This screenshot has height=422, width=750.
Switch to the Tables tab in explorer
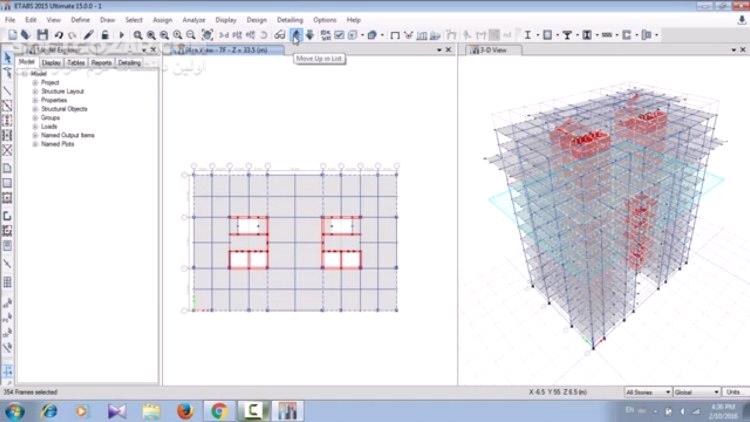pyautogui.click(x=76, y=63)
